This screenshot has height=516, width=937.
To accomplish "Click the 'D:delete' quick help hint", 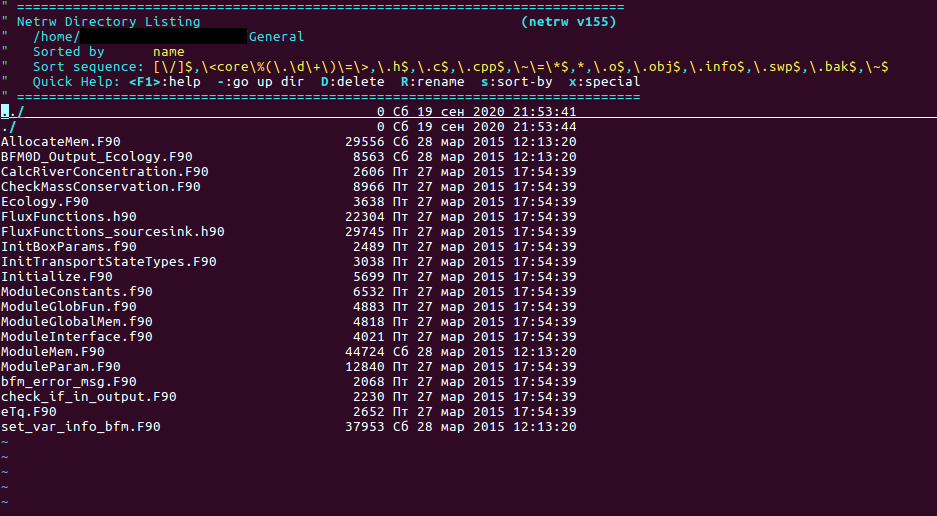I will tap(353, 81).
